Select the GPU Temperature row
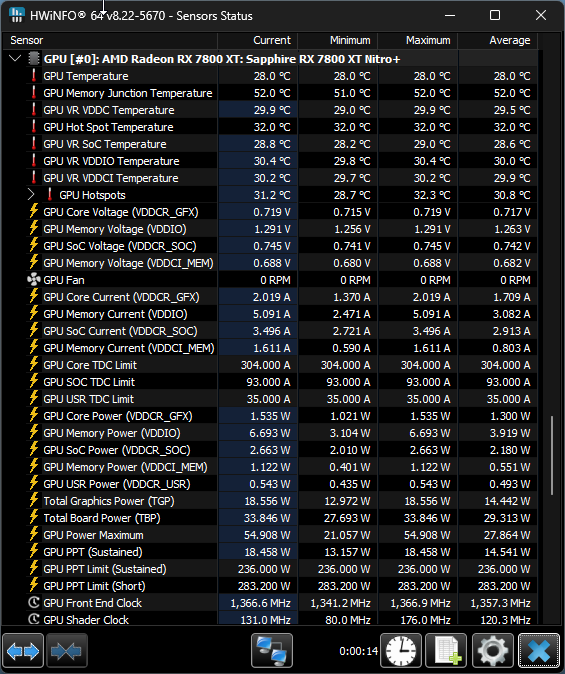This screenshot has height=674, width=565. [270, 76]
